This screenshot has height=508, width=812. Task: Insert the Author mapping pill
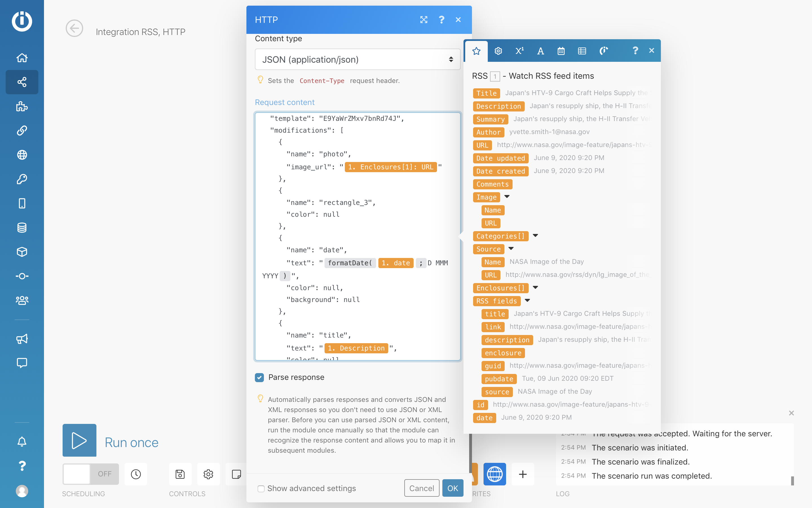click(489, 132)
